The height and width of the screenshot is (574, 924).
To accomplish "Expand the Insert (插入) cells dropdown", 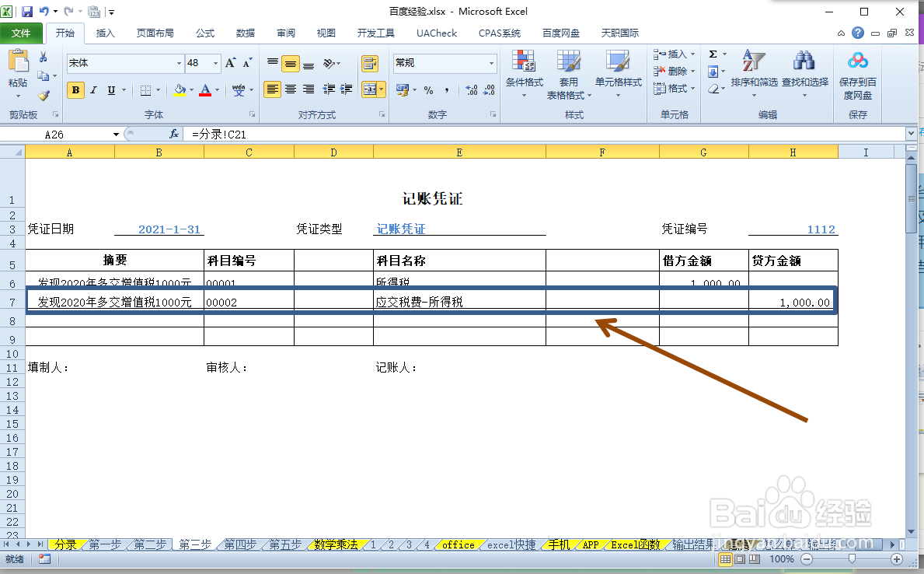I will pos(693,54).
